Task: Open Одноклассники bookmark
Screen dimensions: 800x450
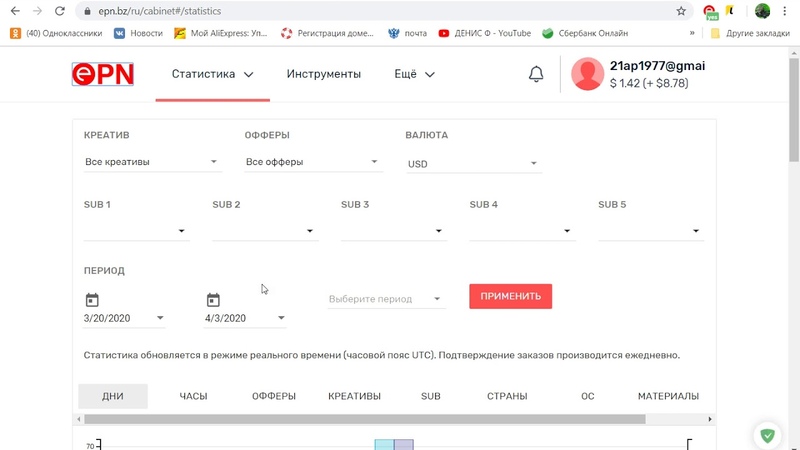Action: 56,33
